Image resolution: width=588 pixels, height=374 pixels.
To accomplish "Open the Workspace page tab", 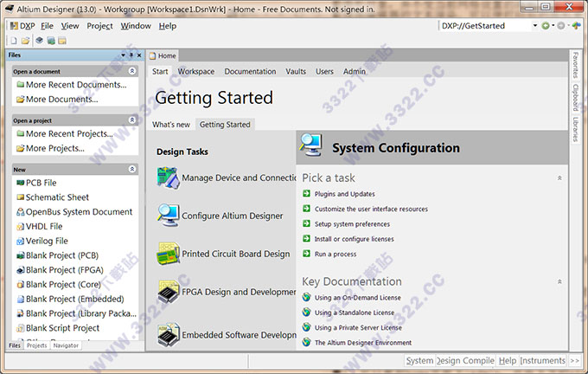I will click(196, 71).
